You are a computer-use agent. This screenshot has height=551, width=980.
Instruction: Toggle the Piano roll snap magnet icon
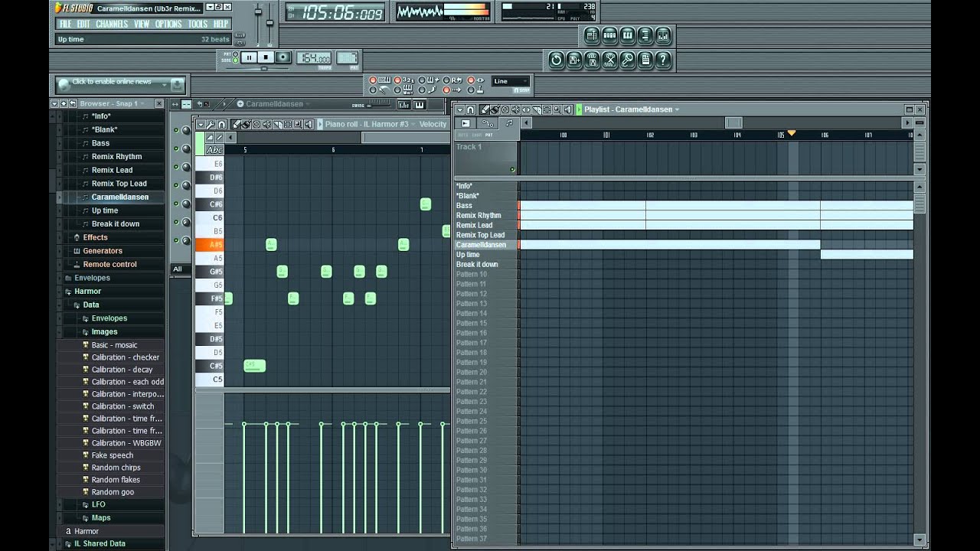[x=221, y=124]
